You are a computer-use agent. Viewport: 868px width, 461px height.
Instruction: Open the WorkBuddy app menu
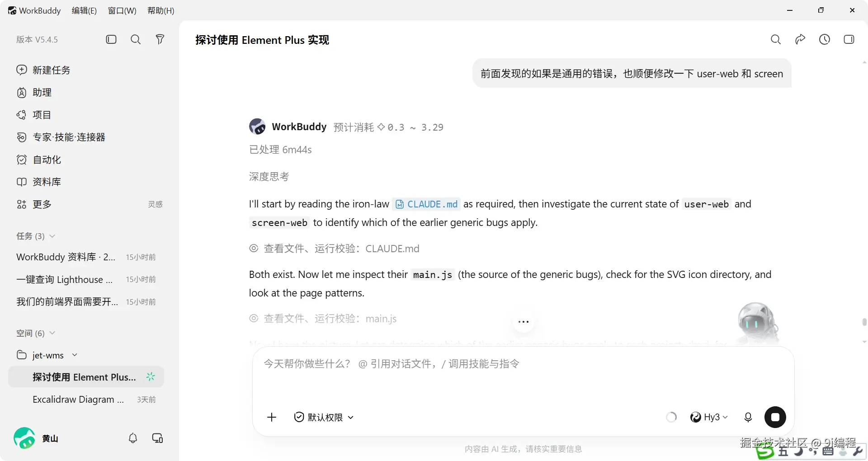pyautogui.click(x=34, y=10)
